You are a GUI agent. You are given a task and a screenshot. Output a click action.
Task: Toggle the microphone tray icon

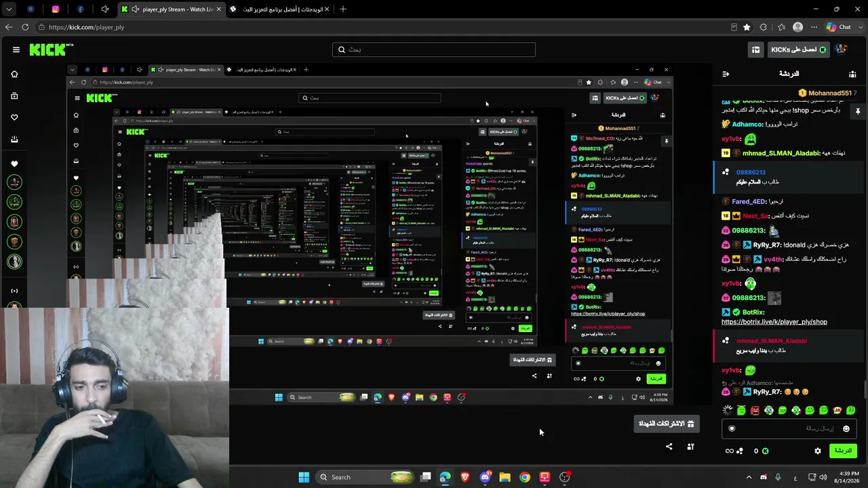tap(778, 477)
